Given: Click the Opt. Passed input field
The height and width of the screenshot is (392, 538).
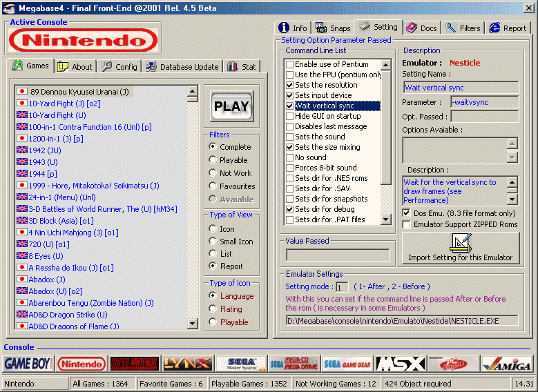Looking at the screenshot, I should (x=484, y=117).
